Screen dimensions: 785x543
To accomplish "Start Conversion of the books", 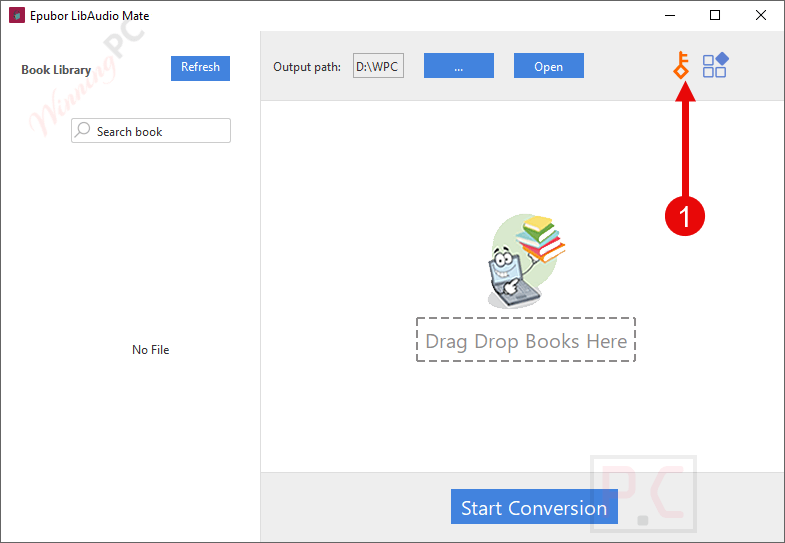I will (x=534, y=506).
